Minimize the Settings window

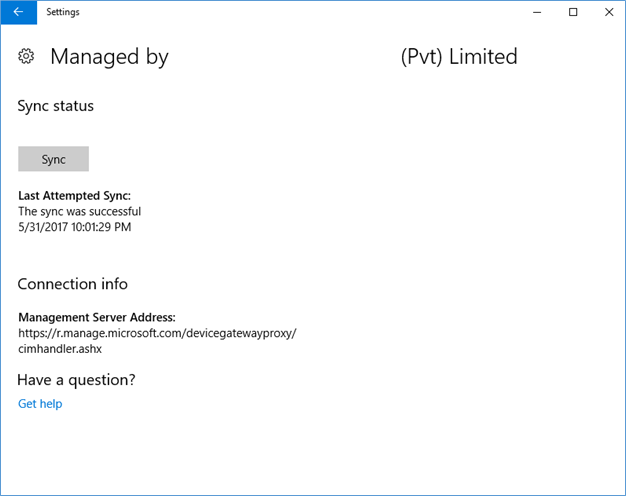[537, 12]
